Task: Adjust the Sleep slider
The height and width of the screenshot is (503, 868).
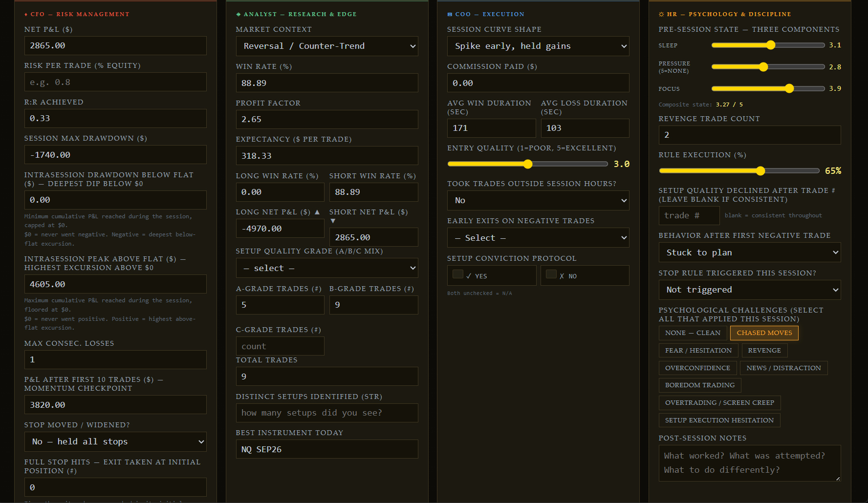Action: 768,45
